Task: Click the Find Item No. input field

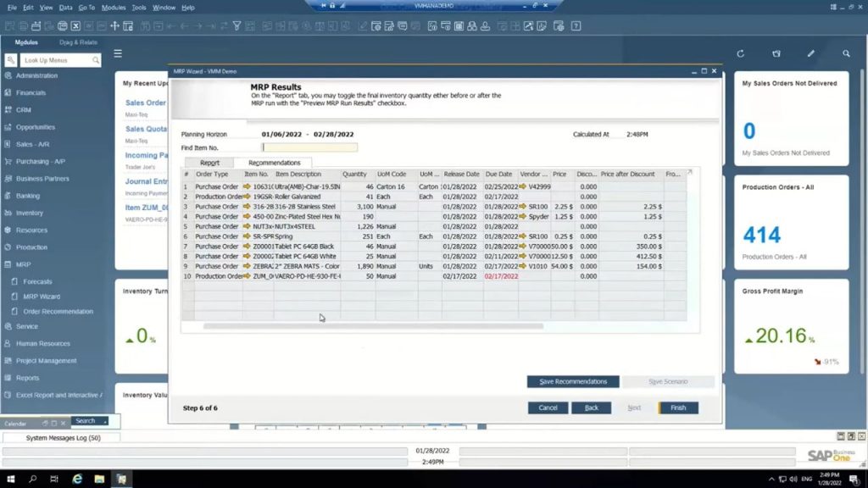Action: (x=309, y=147)
